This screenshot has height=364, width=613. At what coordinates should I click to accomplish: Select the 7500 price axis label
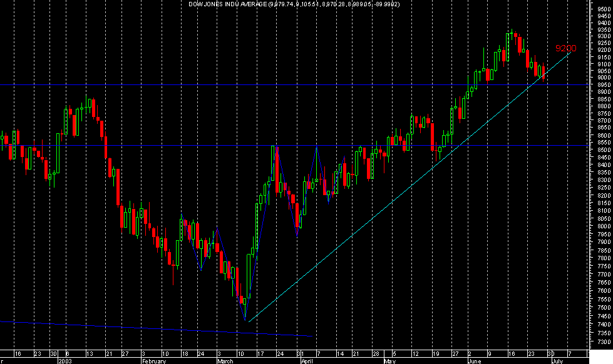click(x=604, y=308)
